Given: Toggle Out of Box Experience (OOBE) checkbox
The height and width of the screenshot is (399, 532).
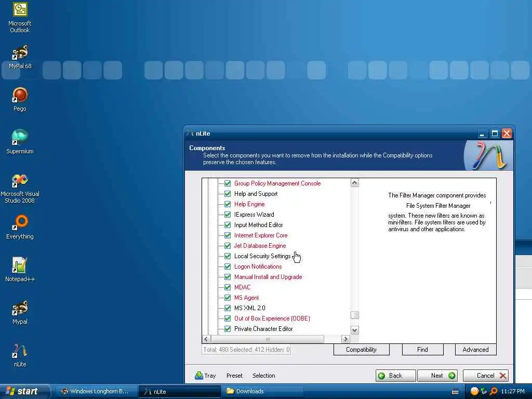Looking at the screenshot, I should [228, 318].
